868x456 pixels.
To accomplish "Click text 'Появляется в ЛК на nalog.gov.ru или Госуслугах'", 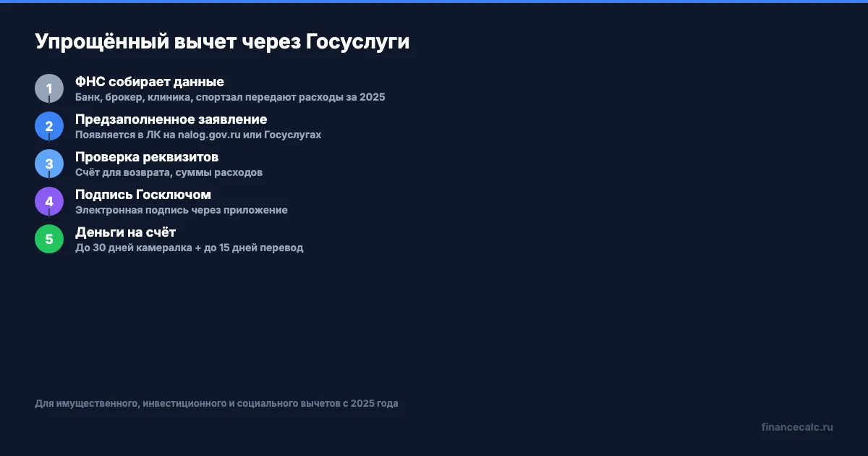I will coord(198,135).
